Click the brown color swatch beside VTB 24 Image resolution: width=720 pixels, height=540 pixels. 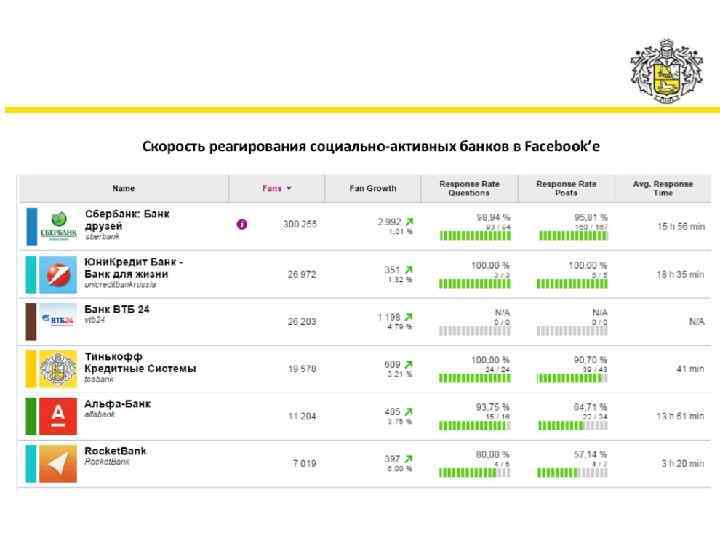31,321
